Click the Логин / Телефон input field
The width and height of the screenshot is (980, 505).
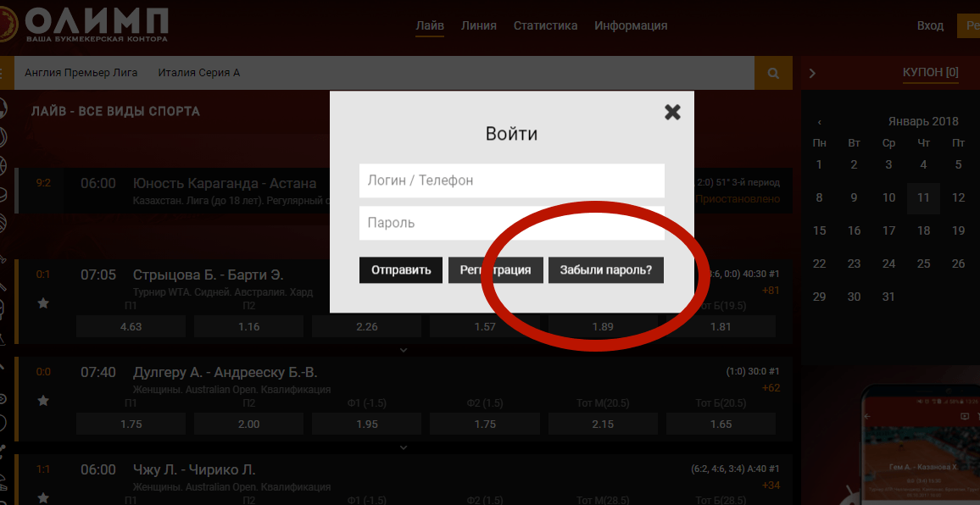(x=511, y=180)
